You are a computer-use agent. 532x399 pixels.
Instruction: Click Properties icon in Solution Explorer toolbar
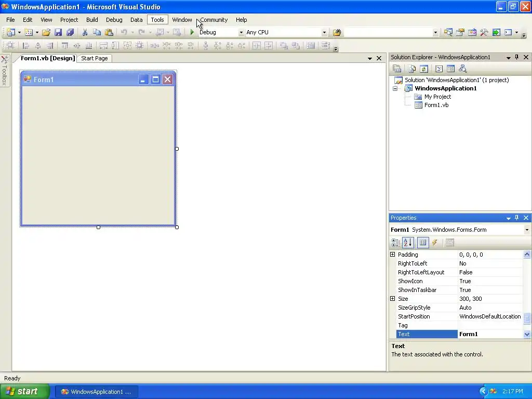(x=397, y=69)
